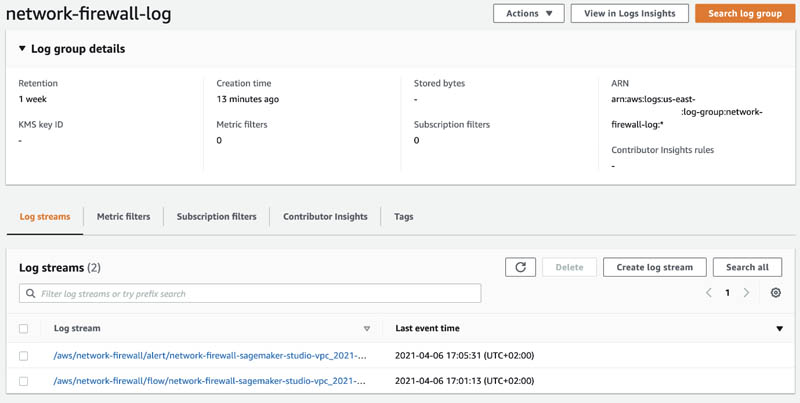This screenshot has width=800, height=403.
Task: Click View in Logs Insights button
Action: pos(630,14)
